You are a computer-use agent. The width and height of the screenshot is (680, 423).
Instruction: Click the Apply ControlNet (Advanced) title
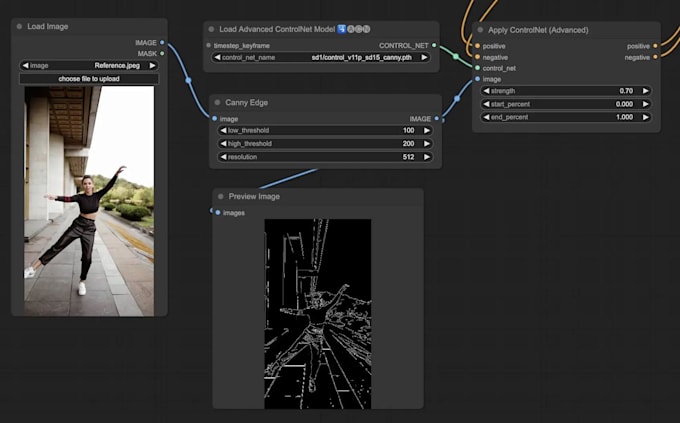coord(538,30)
